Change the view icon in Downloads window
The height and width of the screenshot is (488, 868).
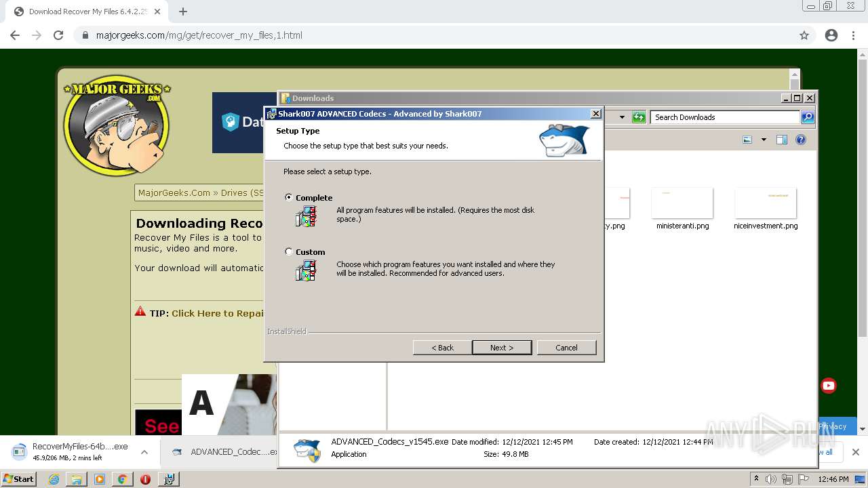pos(747,140)
